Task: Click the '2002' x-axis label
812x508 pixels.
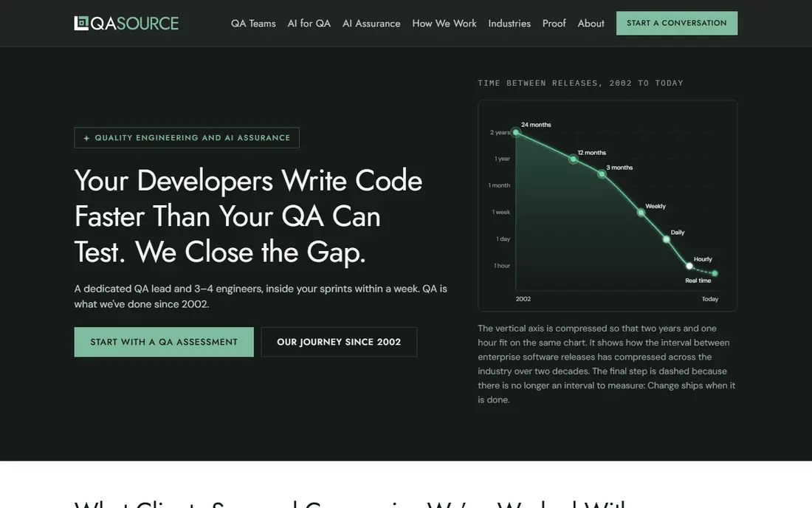Action: [523, 299]
